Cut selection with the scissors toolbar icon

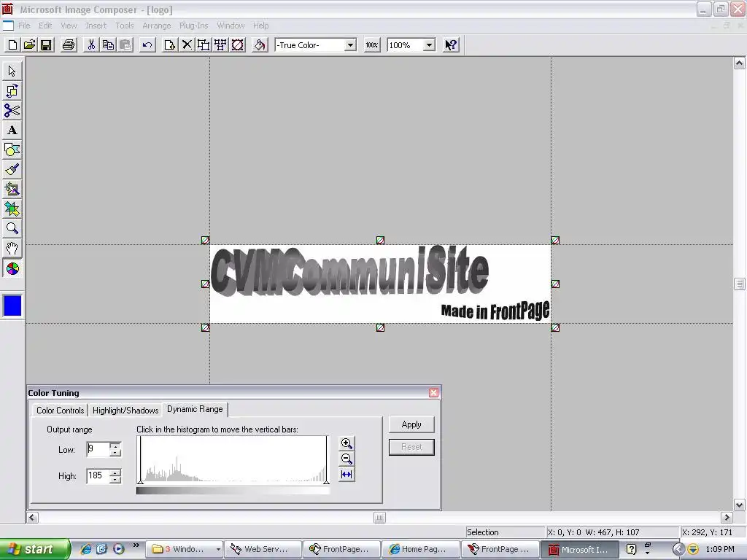91,45
